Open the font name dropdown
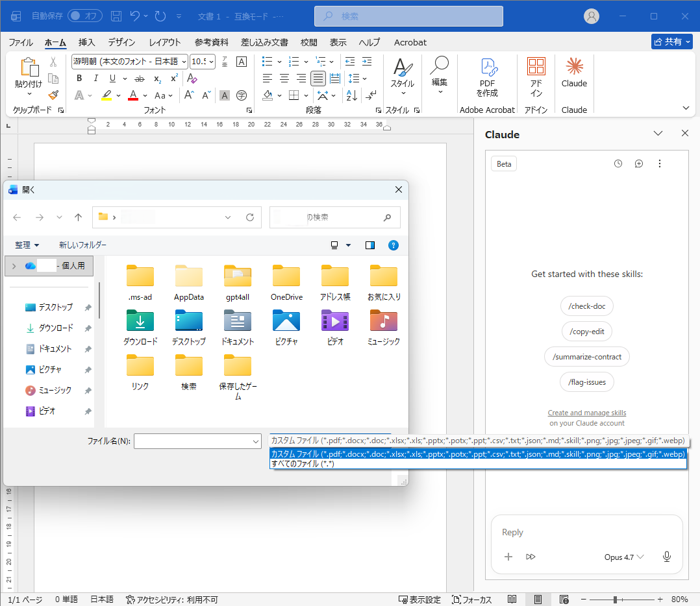 click(x=184, y=62)
